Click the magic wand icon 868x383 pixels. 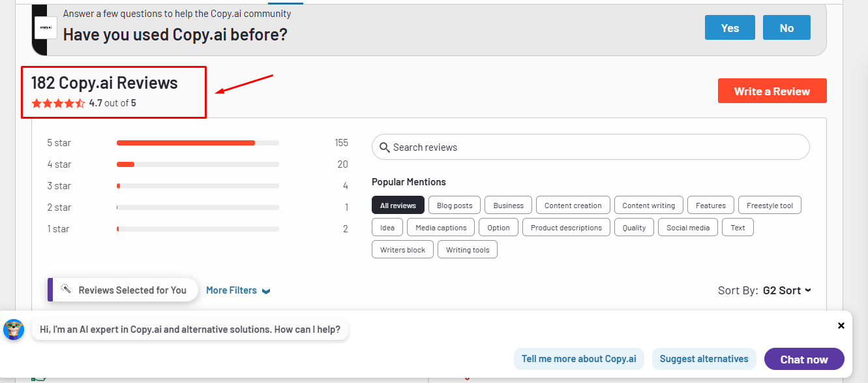(x=66, y=288)
